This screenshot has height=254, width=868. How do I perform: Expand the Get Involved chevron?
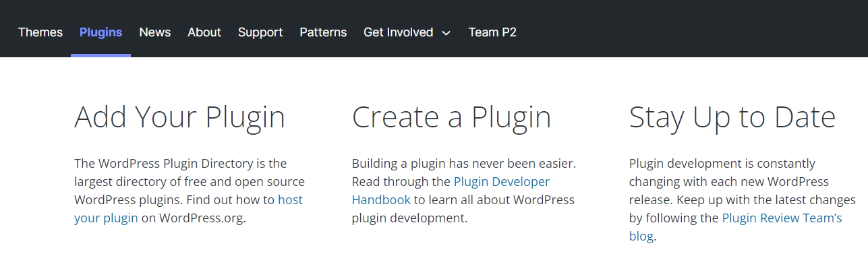pyautogui.click(x=446, y=33)
